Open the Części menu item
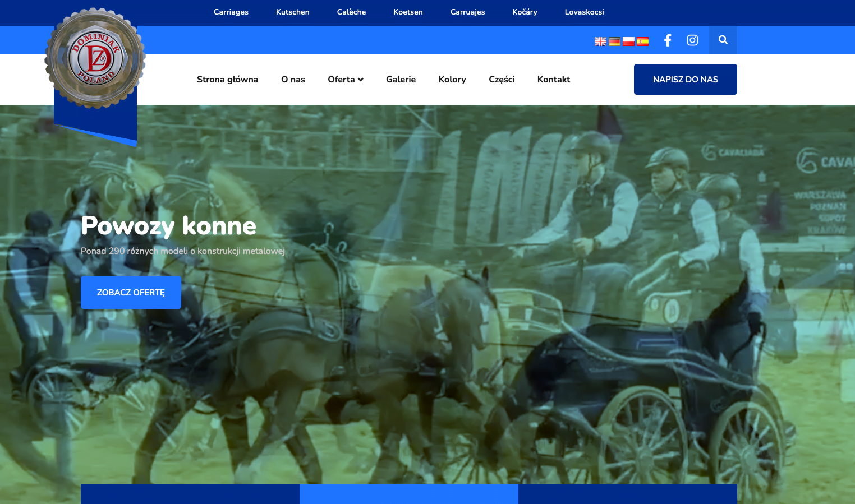 pyautogui.click(x=502, y=80)
